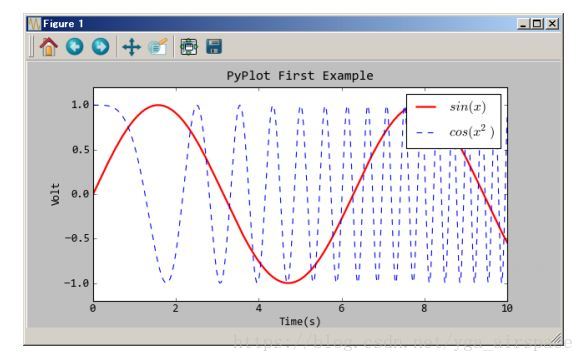Click the red line sample in the legend
The image size is (584, 362).
point(426,107)
